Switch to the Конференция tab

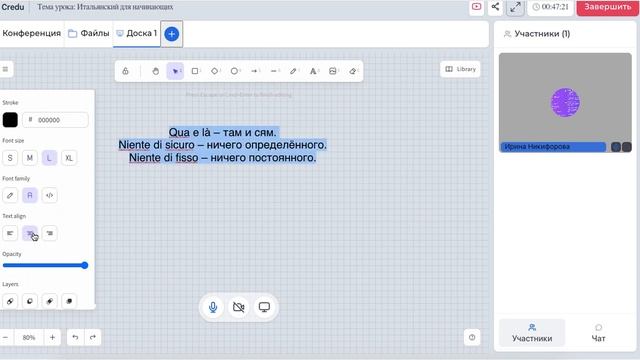(31, 33)
